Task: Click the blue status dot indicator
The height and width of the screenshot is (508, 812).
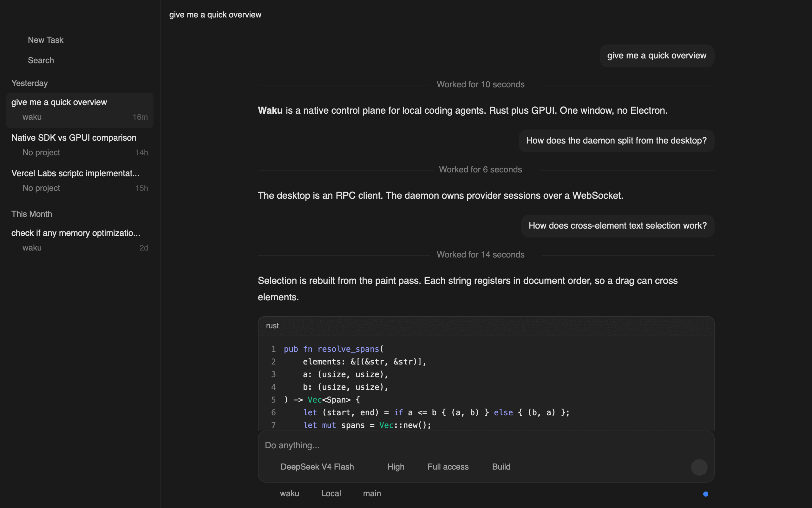Action: point(706,494)
